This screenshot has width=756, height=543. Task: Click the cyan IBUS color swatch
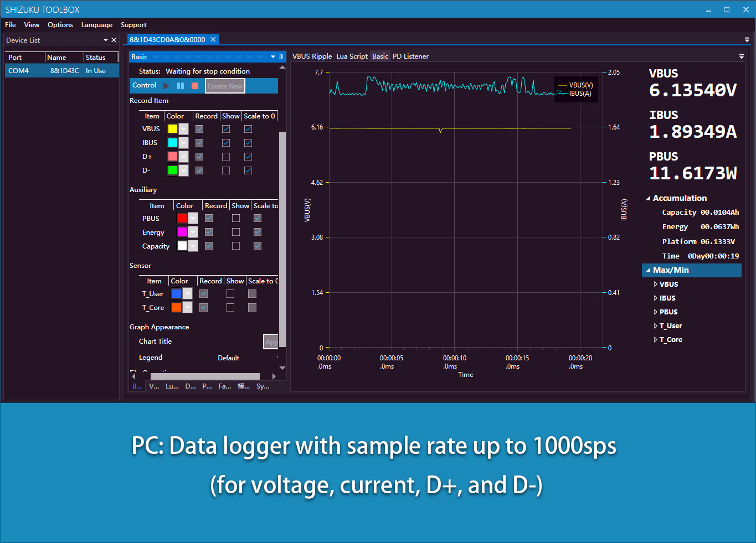pos(173,143)
